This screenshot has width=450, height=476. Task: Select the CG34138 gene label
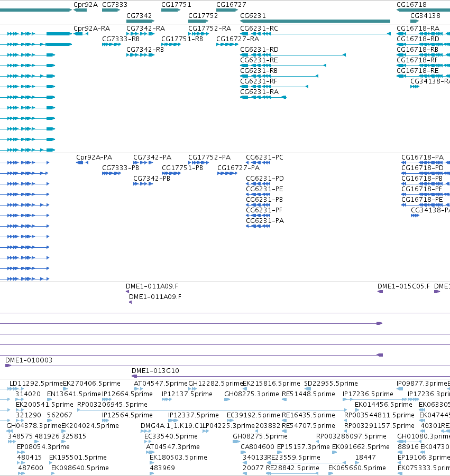click(x=425, y=15)
